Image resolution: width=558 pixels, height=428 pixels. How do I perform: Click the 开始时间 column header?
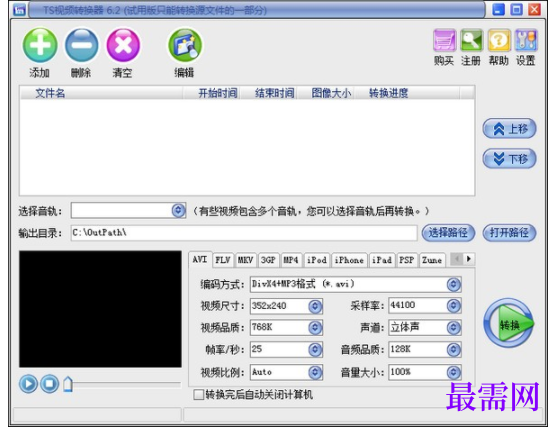click(212, 93)
